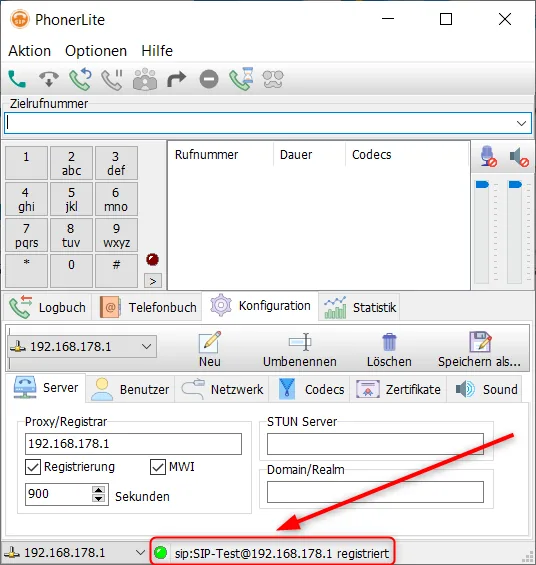Image resolution: width=536 pixels, height=565 pixels.
Task: Mute the microphone icon
Action: 488,156
